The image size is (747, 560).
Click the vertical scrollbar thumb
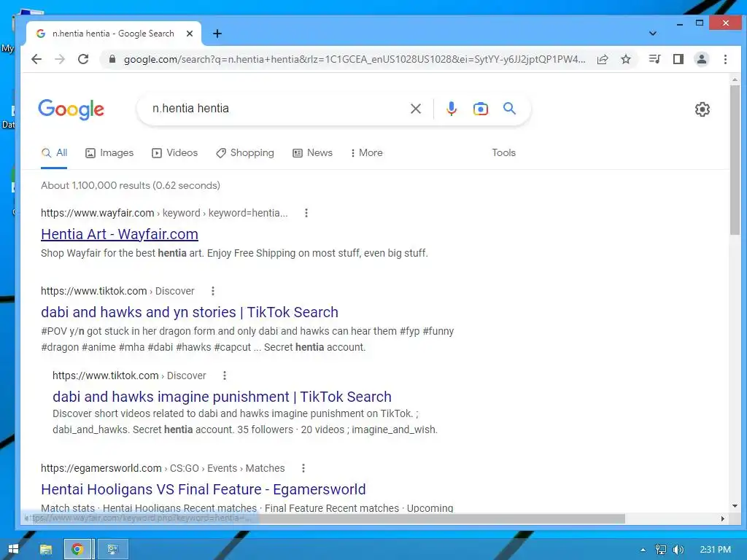(x=735, y=160)
